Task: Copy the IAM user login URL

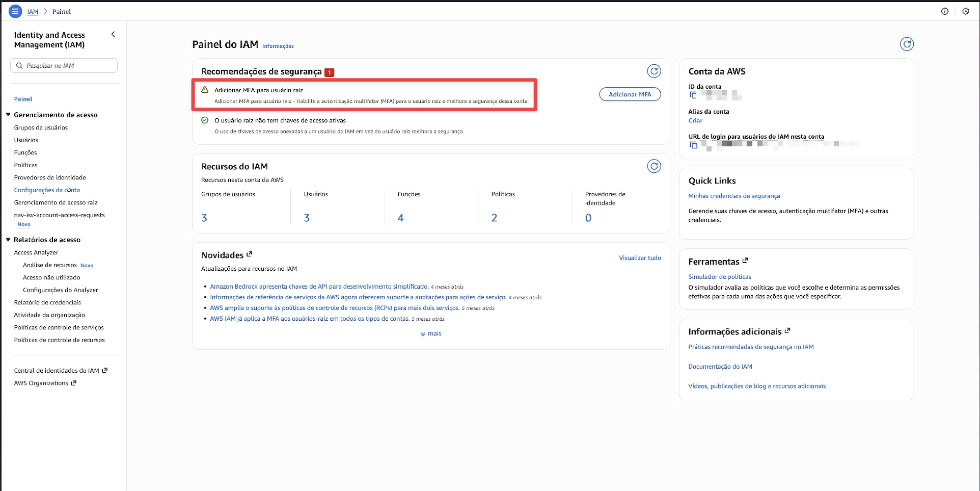Action: tap(693, 145)
